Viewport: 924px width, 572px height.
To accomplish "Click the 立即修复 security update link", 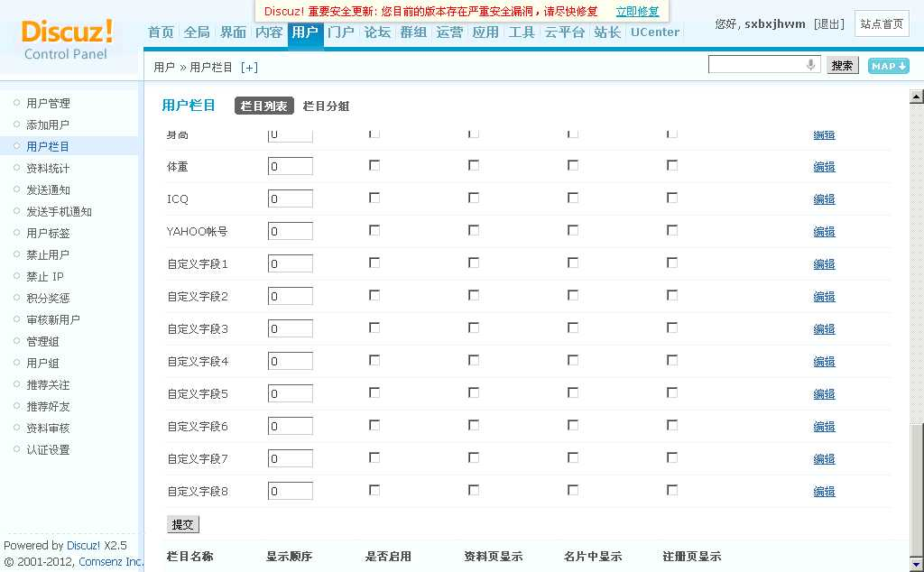I will coord(637,12).
